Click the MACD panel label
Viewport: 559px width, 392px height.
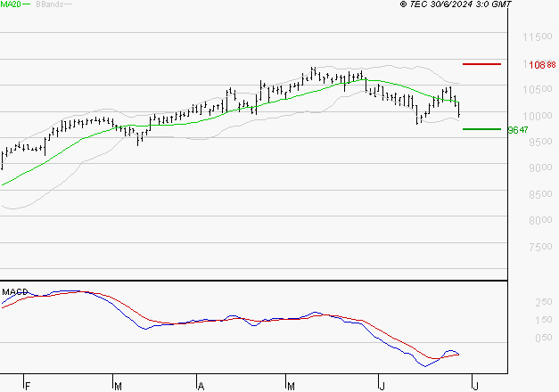click(x=15, y=292)
